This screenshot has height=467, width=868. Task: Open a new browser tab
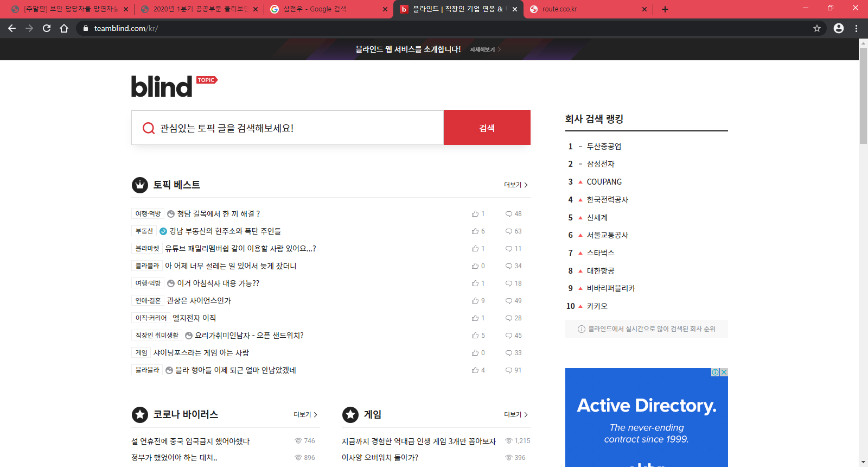click(665, 9)
